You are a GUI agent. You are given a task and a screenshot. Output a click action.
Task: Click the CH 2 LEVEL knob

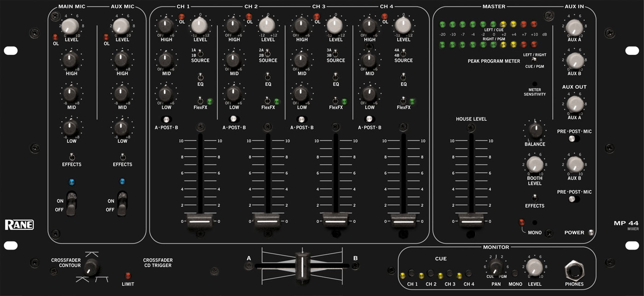[268, 25]
